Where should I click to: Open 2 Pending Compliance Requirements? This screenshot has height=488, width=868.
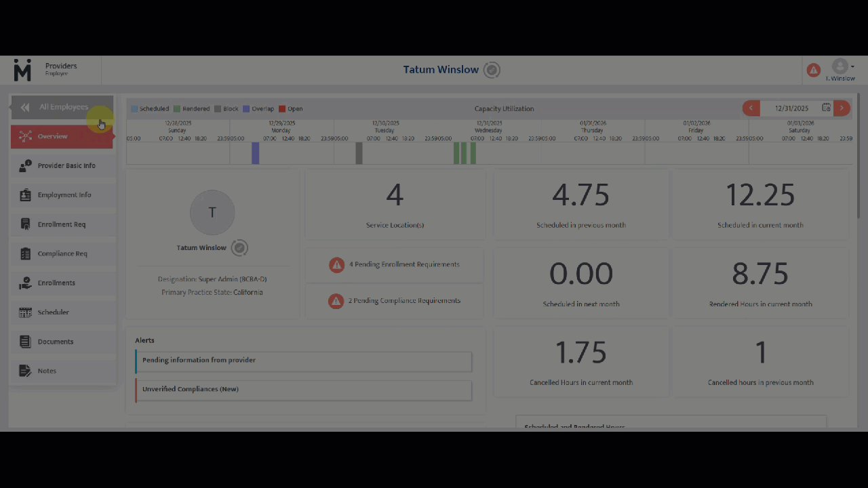point(395,301)
